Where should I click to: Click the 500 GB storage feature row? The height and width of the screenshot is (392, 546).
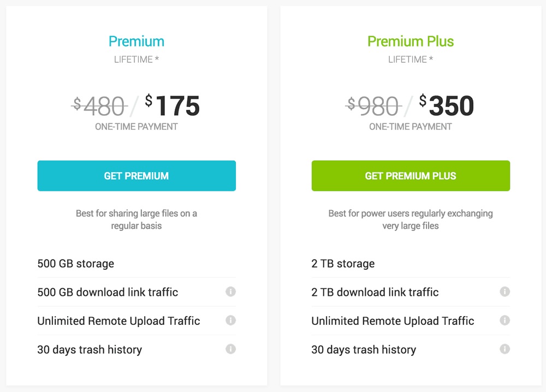tap(136, 264)
